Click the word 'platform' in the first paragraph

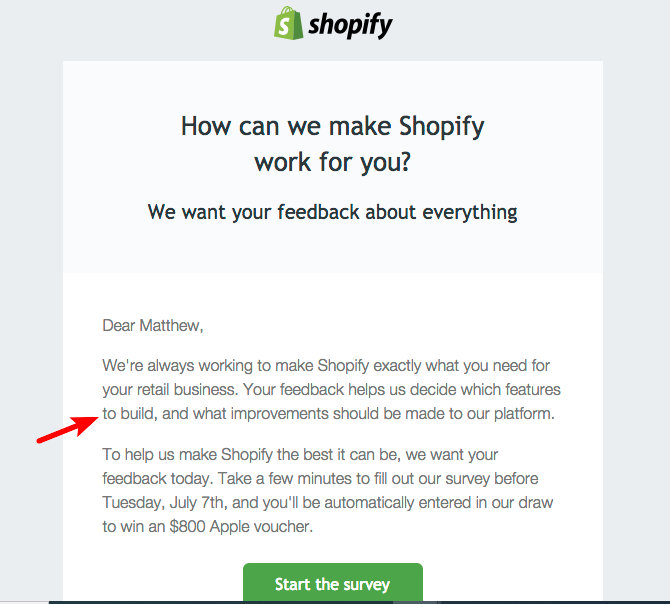522,414
